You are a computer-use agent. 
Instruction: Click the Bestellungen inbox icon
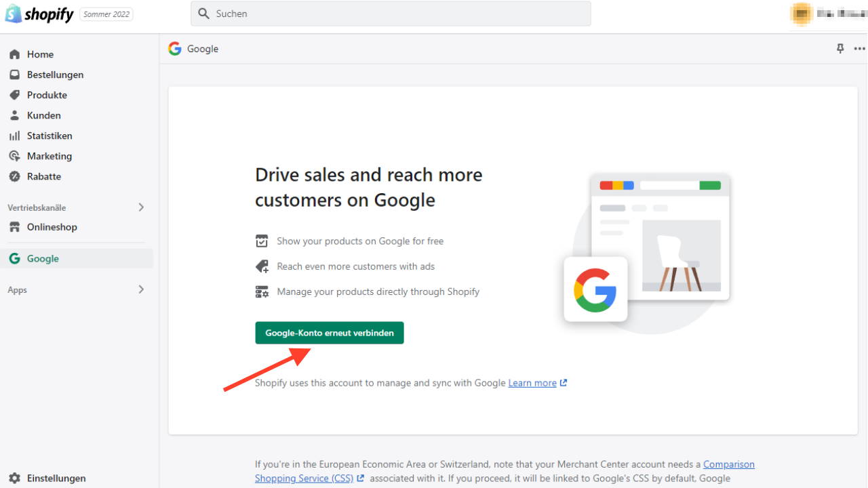coord(14,75)
